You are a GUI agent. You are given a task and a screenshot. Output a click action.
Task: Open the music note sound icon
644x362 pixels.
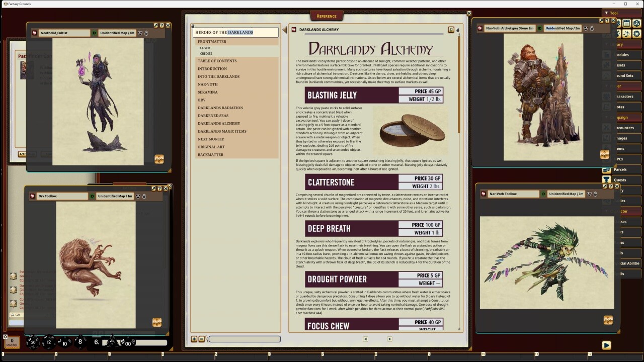(x=626, y=34)
